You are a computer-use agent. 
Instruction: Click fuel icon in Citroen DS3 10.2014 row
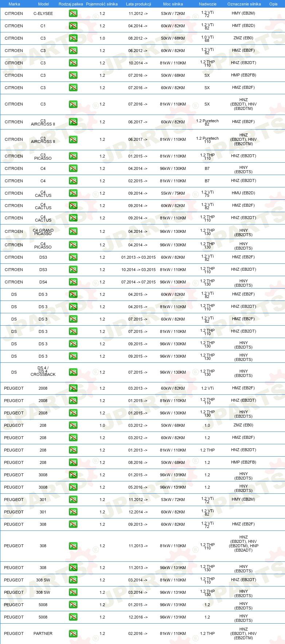(73, 270)
